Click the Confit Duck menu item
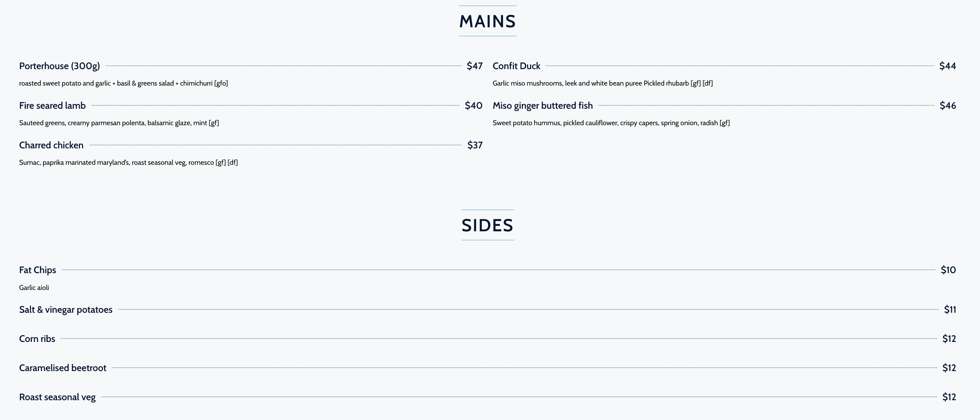The width and height of the screenshot is (980, 420). (516, 66)
